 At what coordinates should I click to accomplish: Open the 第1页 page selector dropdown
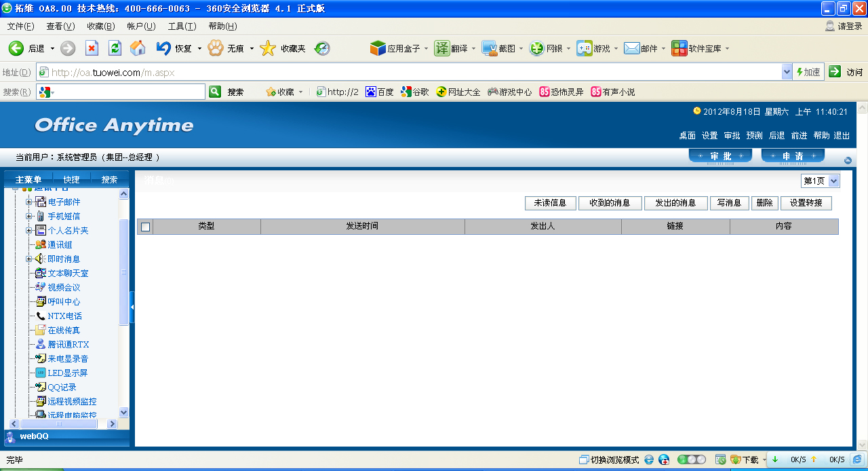(x=833, y=181)
